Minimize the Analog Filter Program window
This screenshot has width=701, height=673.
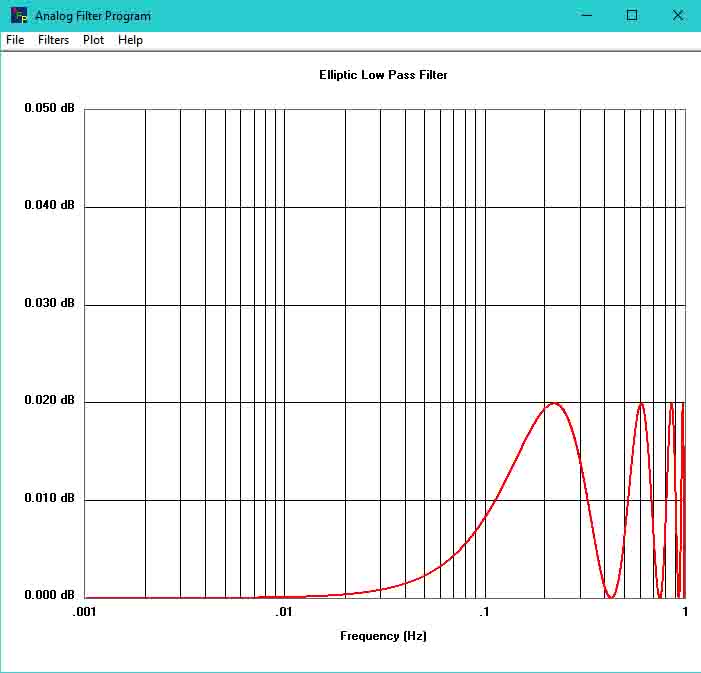coord(587,16)
